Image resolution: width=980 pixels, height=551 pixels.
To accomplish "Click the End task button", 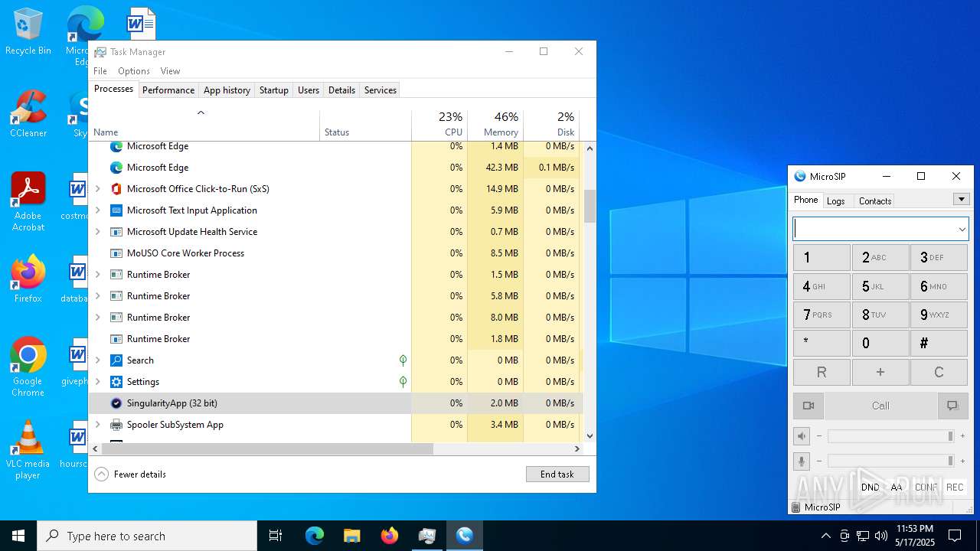I will 557,474.
